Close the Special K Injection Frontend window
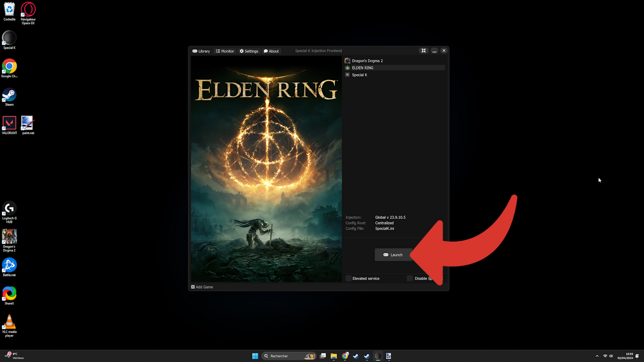Viewport: 644px width, 362px height. [444, 50]
